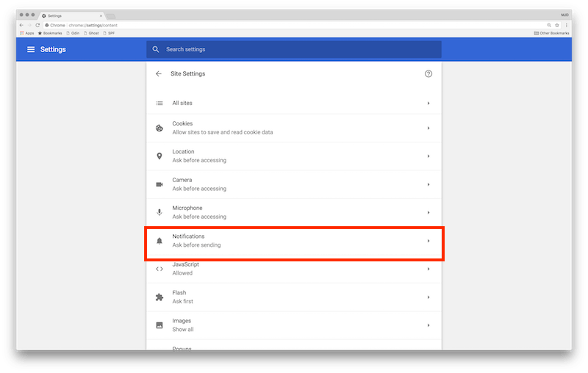Image resolution: width=588 pixels, height=373 pixels.
Task: Click the Notifications bell icon
Action: pyautogui.click(x=159, y=241)
